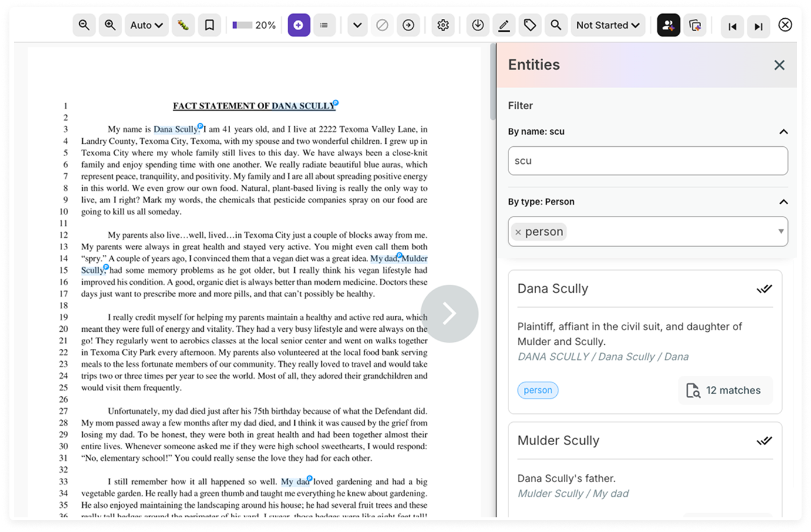
Task: Collapse the By name filter section
Action: [x=783, y=132]
